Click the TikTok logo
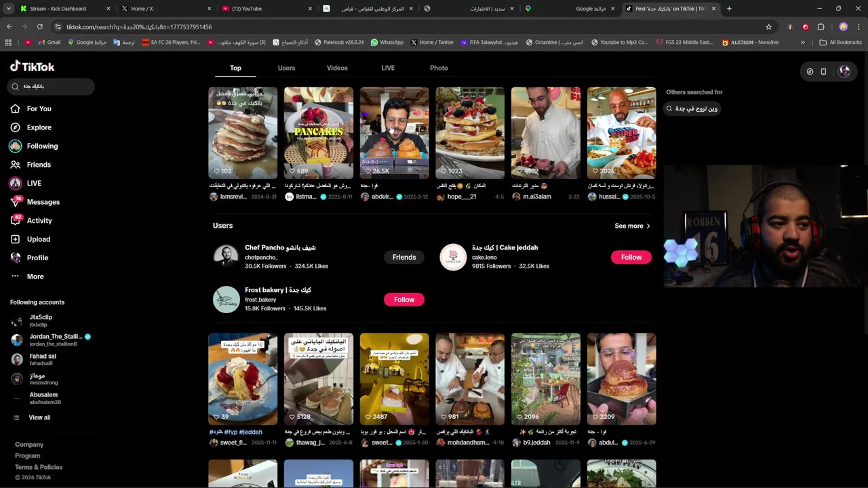This screenshot has height=488, width=868. click(32, 66)
